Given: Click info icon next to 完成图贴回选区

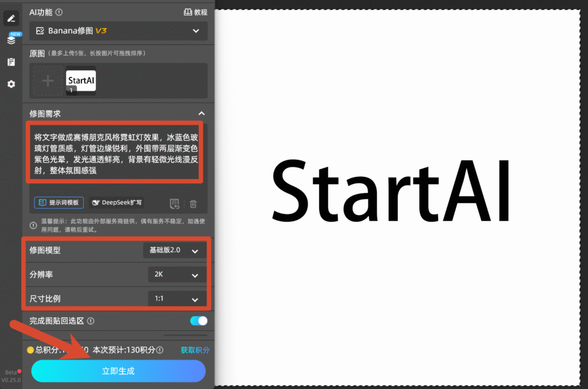Looking at the screenshot, I should (x=91, y=321).
